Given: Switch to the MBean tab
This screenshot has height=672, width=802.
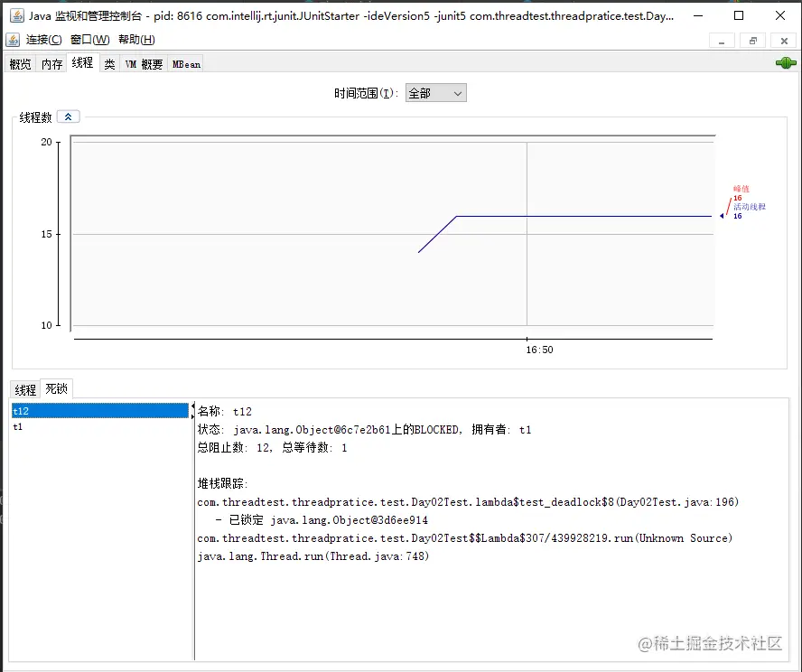Looking at the screenshot, I should pos(186,64).
